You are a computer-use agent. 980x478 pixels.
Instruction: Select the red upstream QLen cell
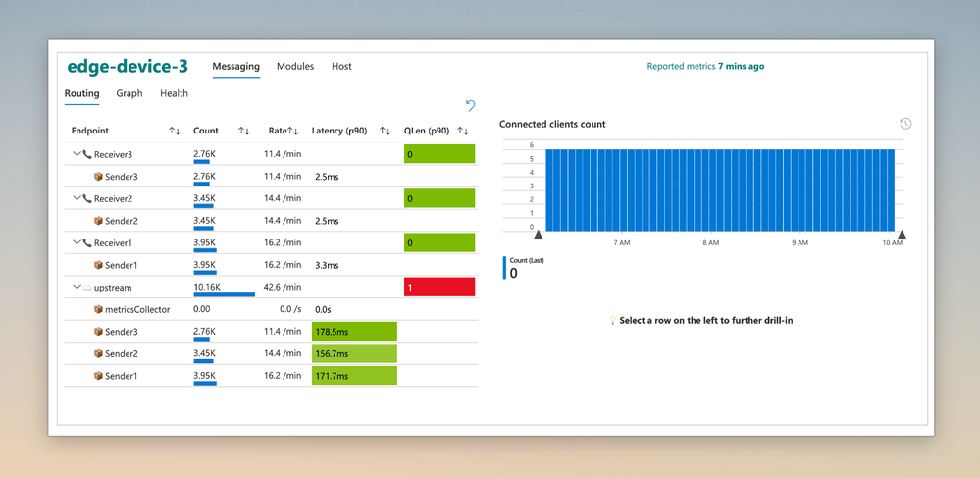[x=439, y=288]
